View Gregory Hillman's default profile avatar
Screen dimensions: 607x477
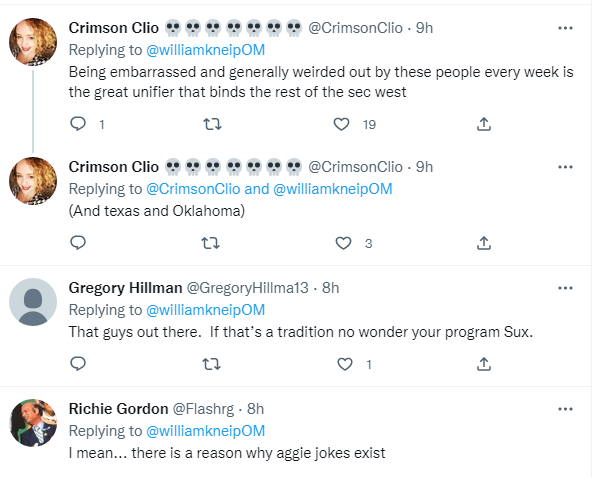click(x=33, y=303)
